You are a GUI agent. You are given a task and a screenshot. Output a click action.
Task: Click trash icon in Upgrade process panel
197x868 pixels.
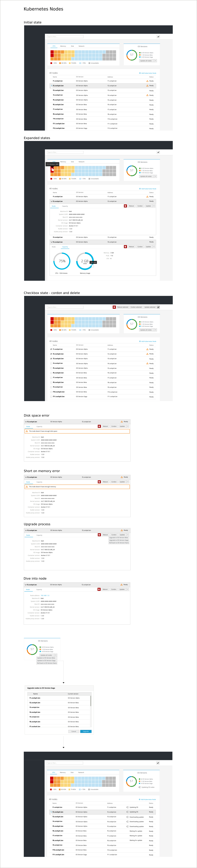(99, 535)
